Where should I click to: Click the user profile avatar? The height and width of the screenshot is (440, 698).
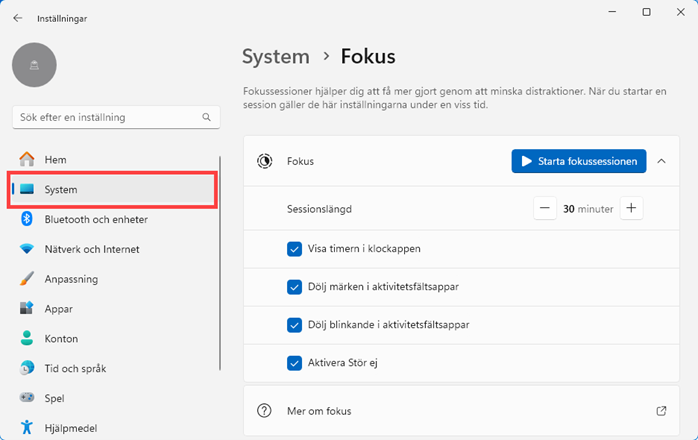coord(34,64)
